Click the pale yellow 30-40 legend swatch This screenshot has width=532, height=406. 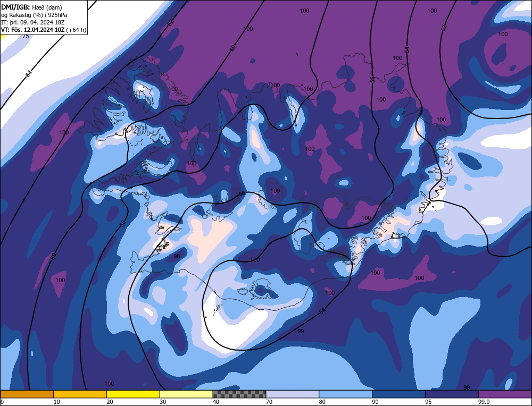tap(186, 394)
